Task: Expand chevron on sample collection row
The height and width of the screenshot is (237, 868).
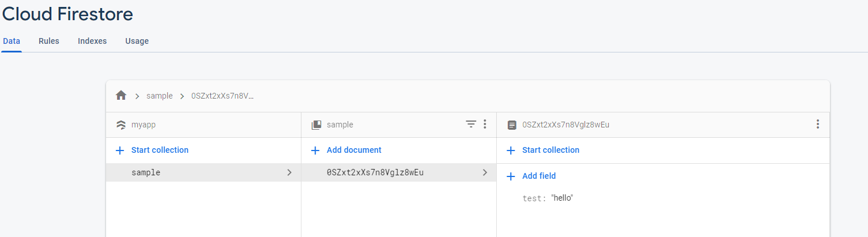Action: point(289,172)
